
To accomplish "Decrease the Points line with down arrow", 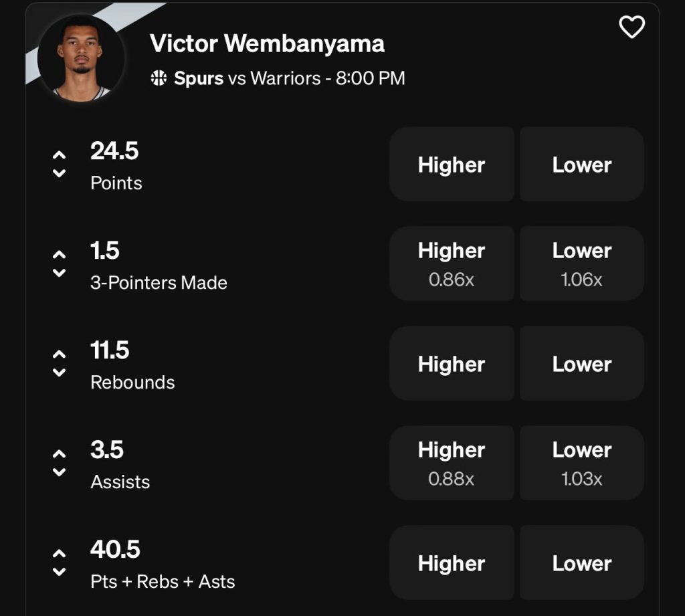I will point(60,173).
